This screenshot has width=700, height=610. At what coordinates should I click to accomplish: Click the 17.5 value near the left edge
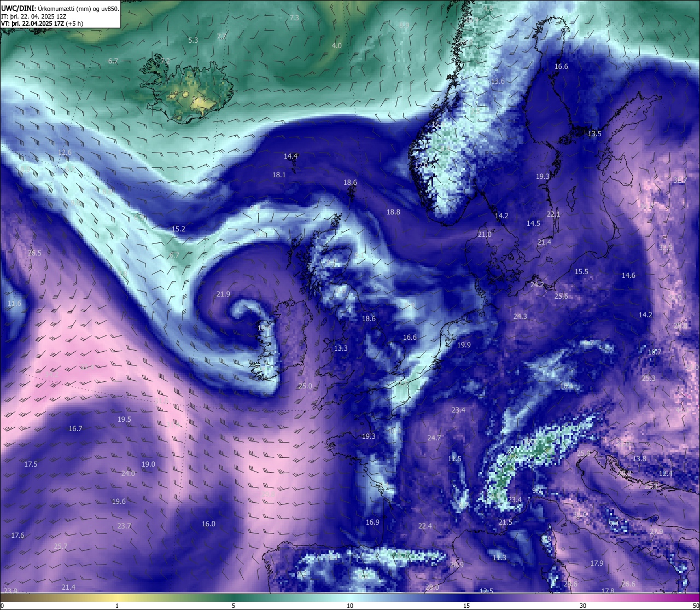(31, 464)
